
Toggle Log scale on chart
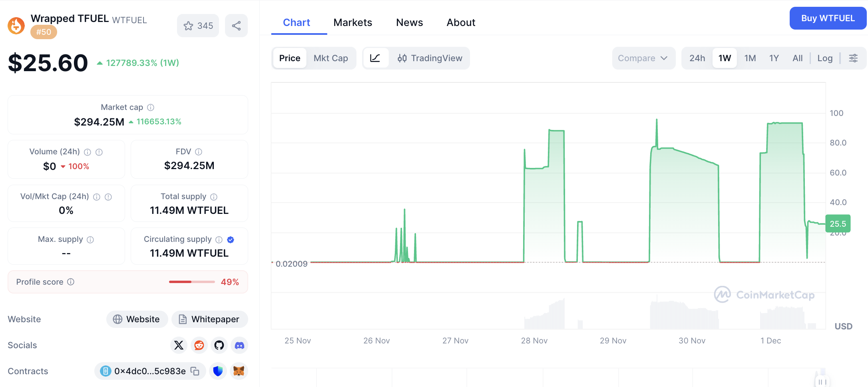tap(824, 58)
